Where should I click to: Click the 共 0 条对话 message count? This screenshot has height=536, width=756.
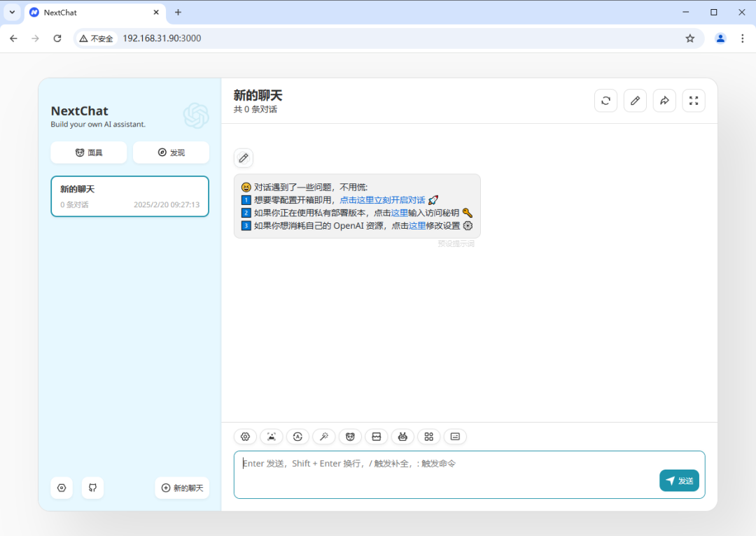click(x=255, y=109)
